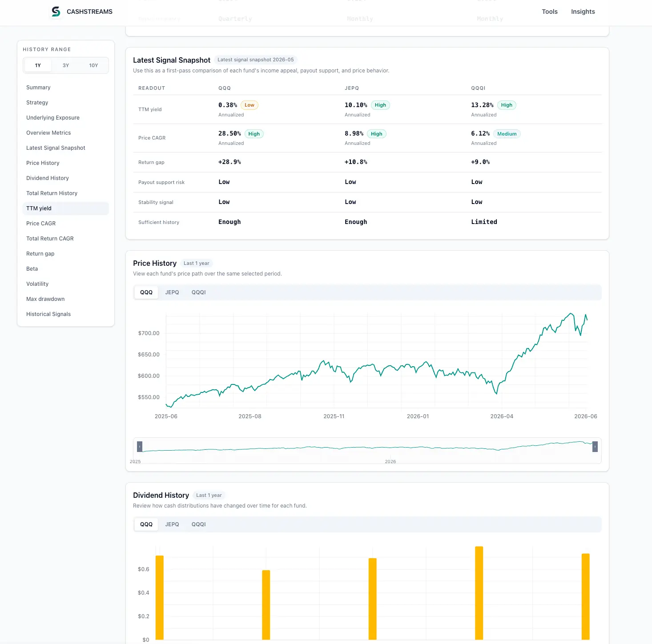Click the JEPQ return gap value +10.8%

[x=356, y=162]
